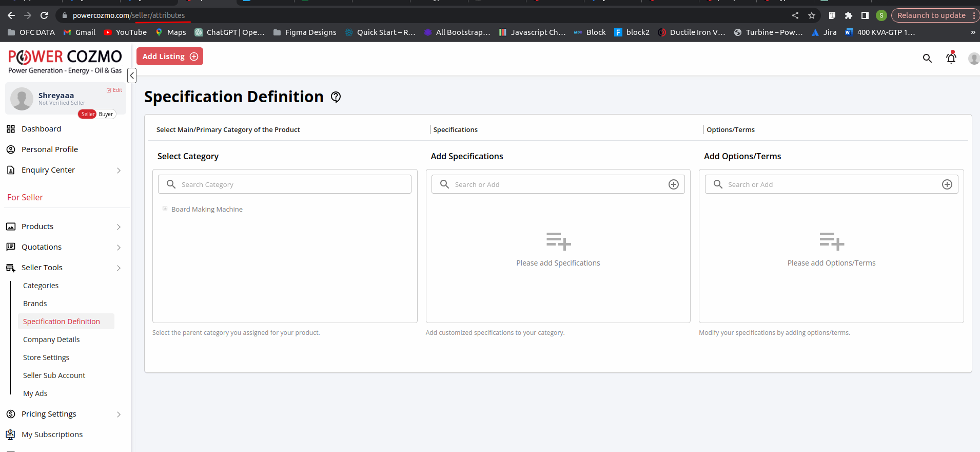Focus the Search Category input field
This screenshot has width=980, height=452.
pos(292,184)
